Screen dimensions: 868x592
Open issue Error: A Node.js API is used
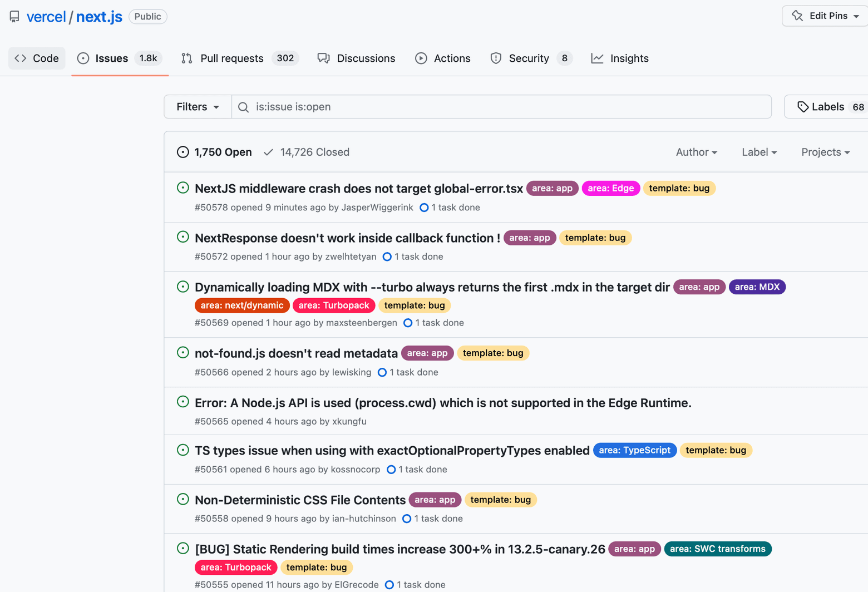point(443,403)
